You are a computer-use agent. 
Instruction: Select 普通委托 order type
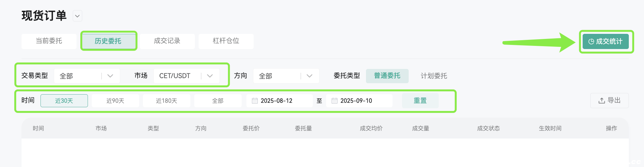click(x=387, y=76)
